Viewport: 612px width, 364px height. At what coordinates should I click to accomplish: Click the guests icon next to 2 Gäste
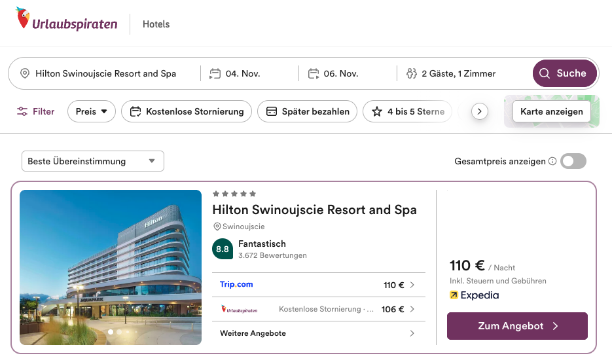click(x=411, y=73)
